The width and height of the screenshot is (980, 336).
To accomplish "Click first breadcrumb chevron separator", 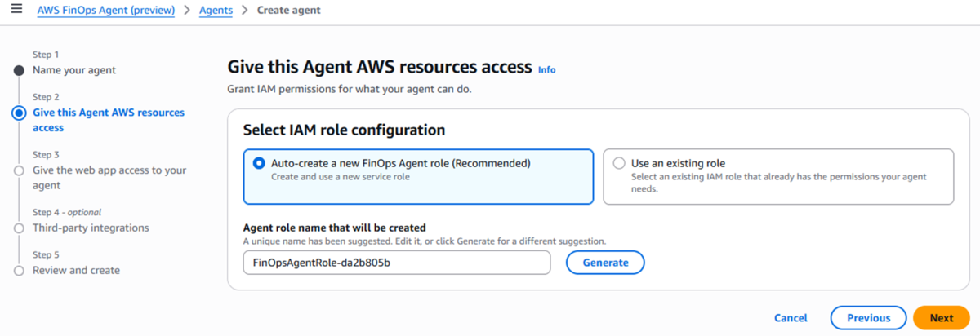I will (187, 11).
